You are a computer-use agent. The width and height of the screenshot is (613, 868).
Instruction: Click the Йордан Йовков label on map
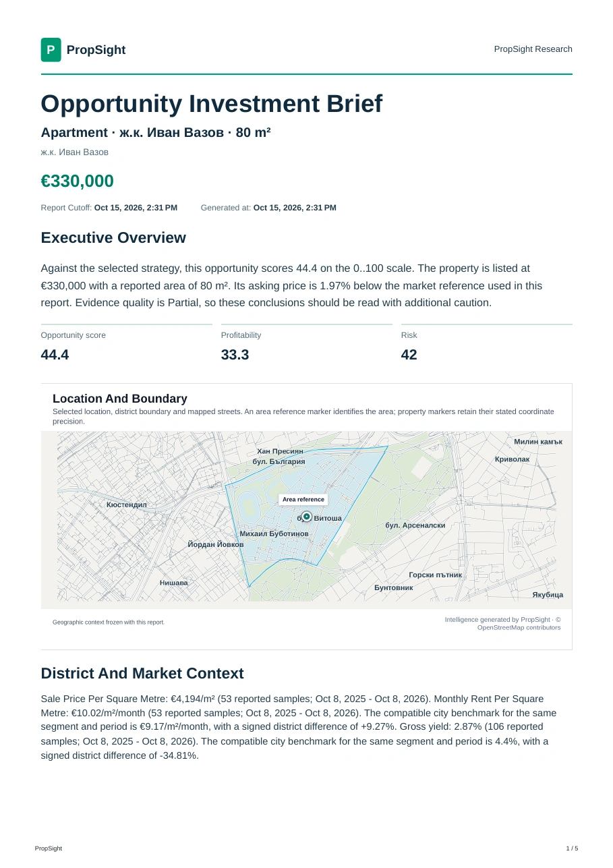click(216, 544)
